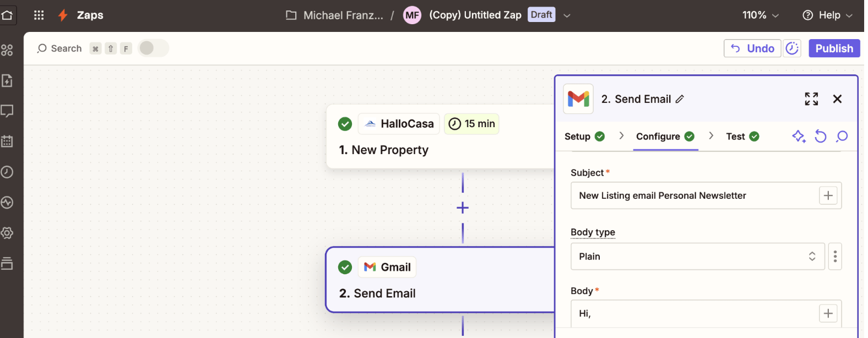This screenshot has width=868, height=338.
Task: Click the (Copy) Untitled Zap title
Action: click(475, 15)
